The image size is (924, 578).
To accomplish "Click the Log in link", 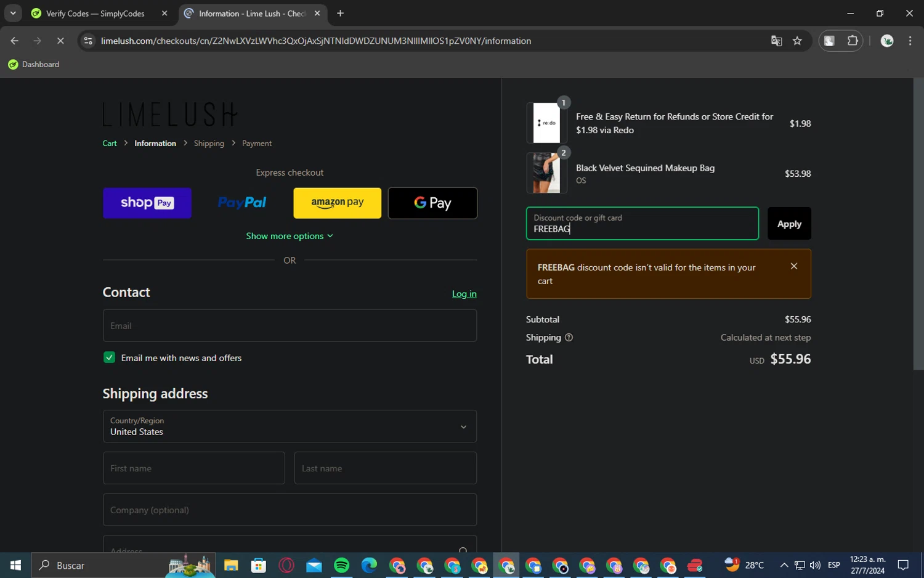I will click(x=464, y=294).
